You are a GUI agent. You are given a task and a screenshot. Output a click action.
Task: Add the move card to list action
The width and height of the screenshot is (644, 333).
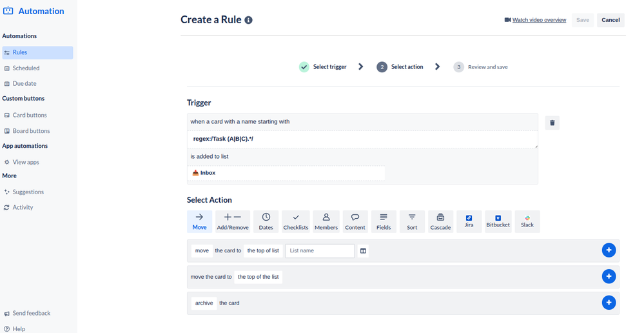point(609,250)
